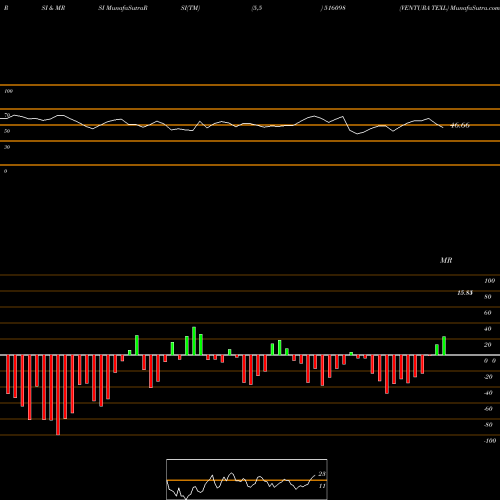Click the 15.83 value near the MR axis
This screenshot has width=500, height=500.
click(x=465, y=293)
